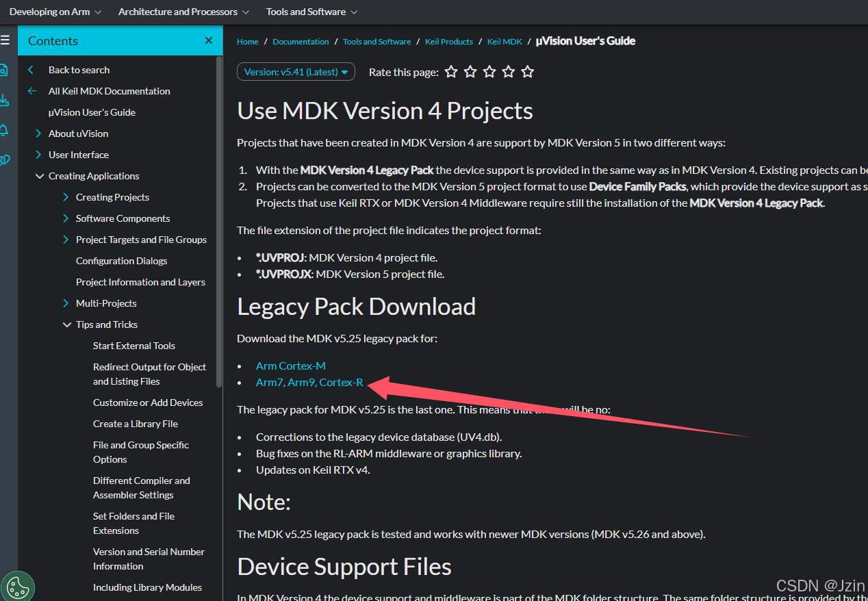Image resolution: width=868 pixels, height=601 pixels.
Task: Open the Multi-Projects contents entry
Action: click(106, 303)
